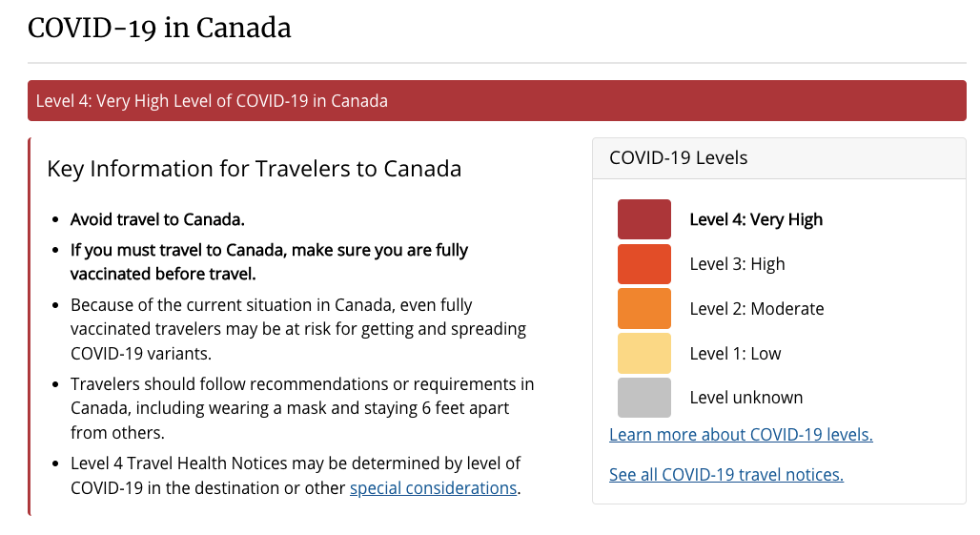Click 'Key Information for Travelers to Canada' heading
This screenshot has height=535, width=980.
pyautogui.click(x=255, y=169)
